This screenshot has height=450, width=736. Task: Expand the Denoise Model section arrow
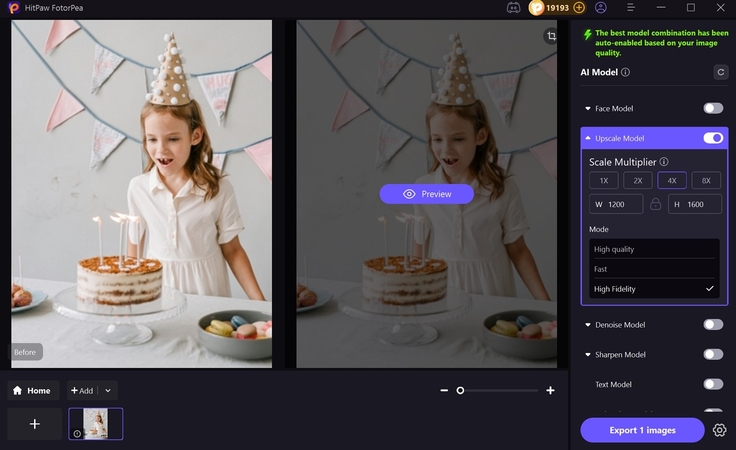click(588, 325)
